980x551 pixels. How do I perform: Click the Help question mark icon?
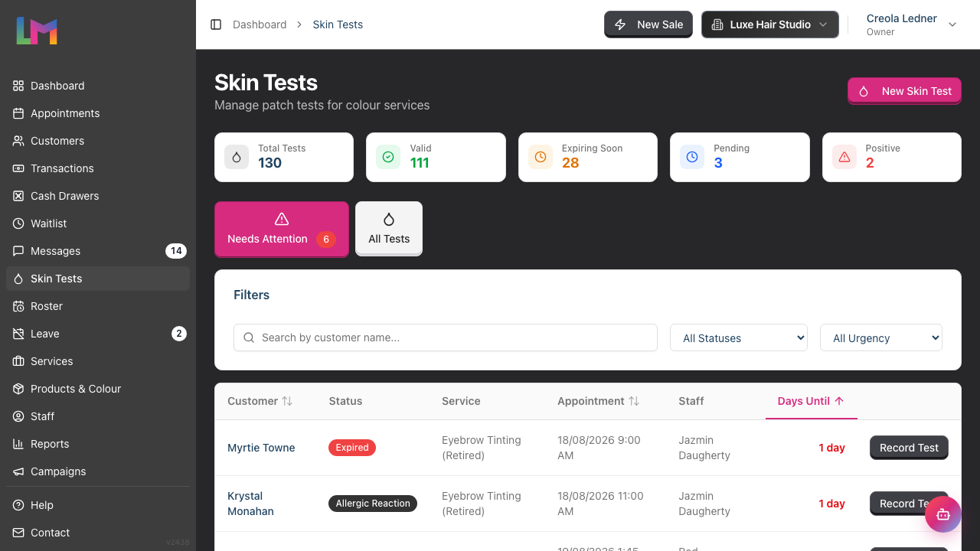click(18, 505)
